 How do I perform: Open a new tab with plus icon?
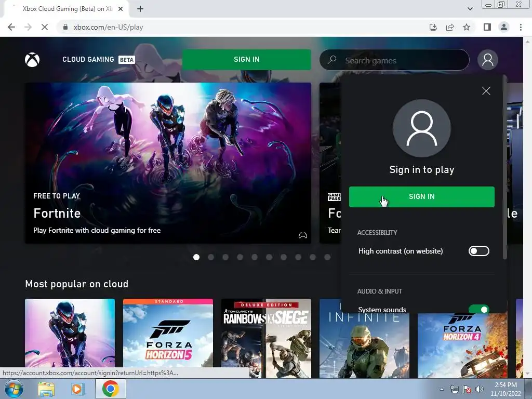tap(140, 9)
